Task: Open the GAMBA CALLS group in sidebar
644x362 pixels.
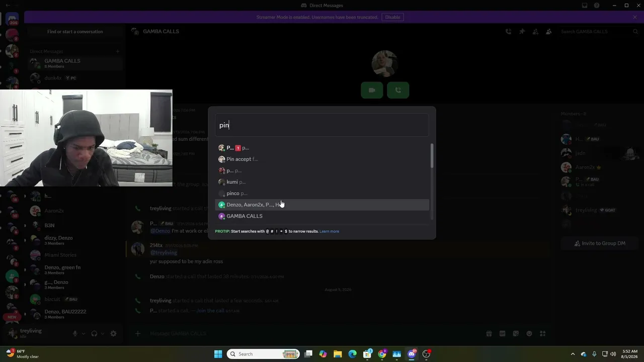Action: (75, 63)
